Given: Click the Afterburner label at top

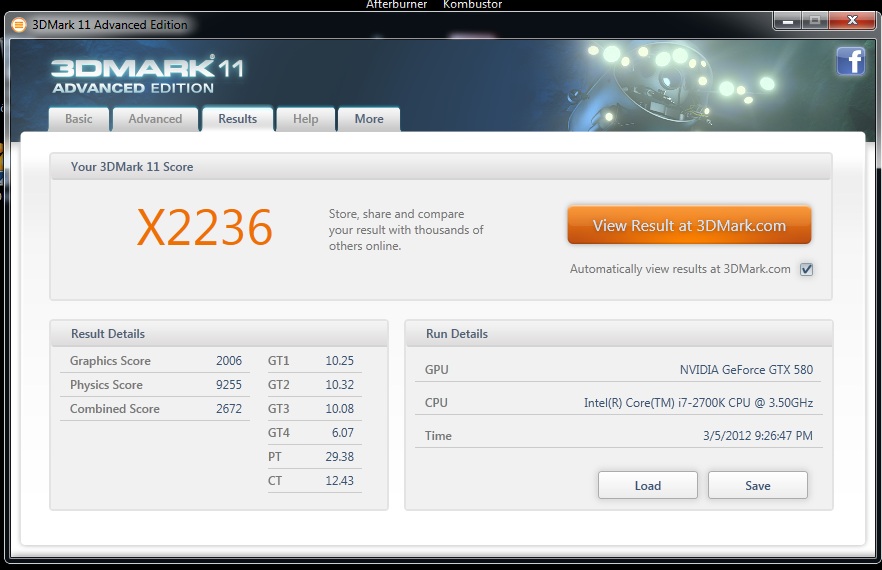Looking at the screenshot, I should (397, 5).
